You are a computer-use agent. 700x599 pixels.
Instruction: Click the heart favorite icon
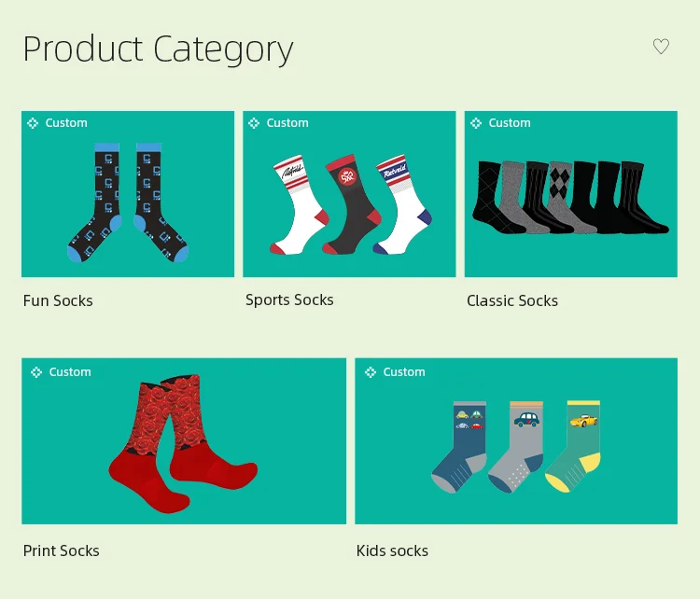(x=661, y=47)
